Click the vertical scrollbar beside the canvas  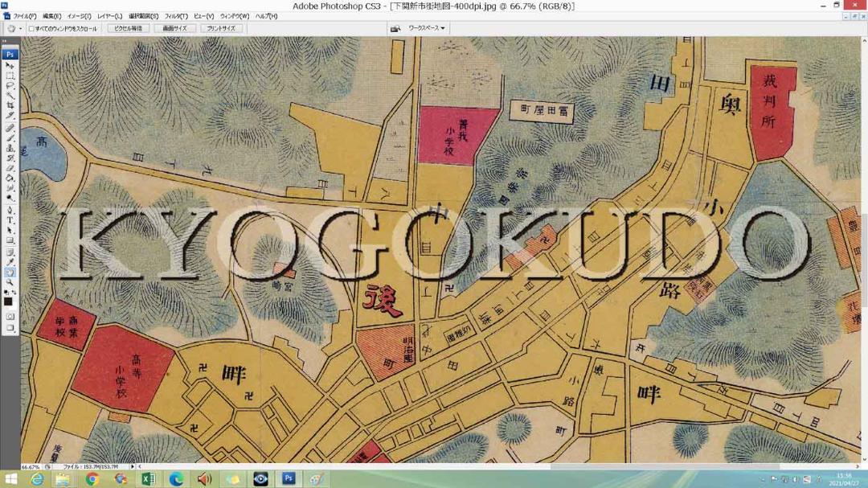pos(863,249)
